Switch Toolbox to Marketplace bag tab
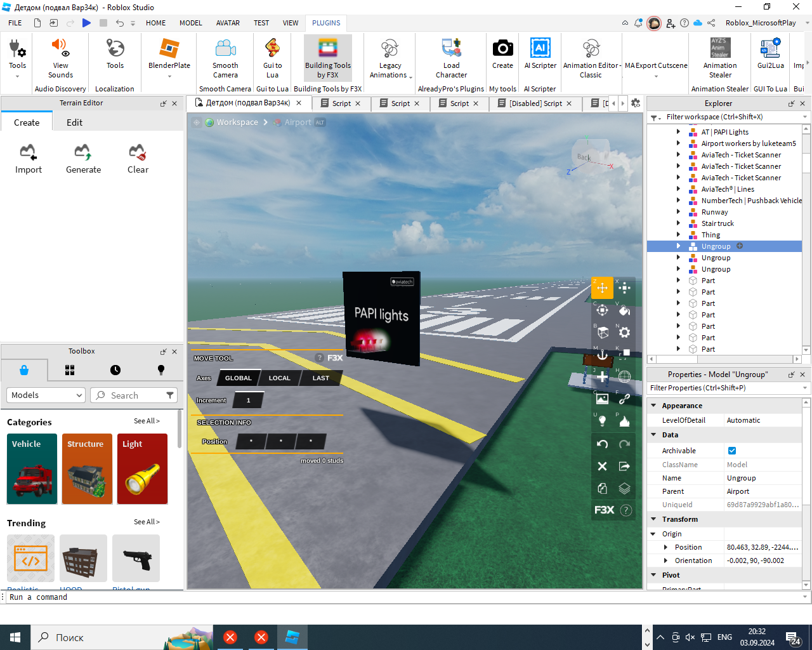Image resolution: width=812 pixels, height=650 pixels. [x=24, y=370]
